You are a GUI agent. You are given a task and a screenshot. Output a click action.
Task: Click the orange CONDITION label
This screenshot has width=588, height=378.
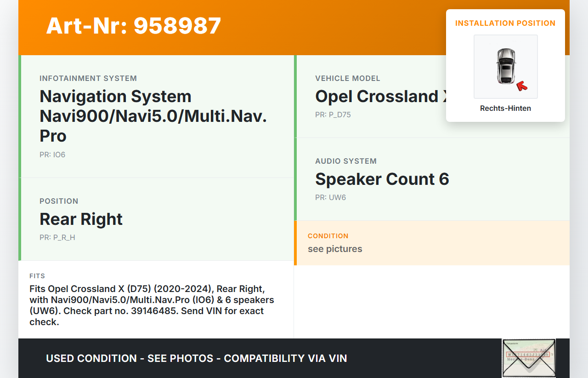pos(328,236)
